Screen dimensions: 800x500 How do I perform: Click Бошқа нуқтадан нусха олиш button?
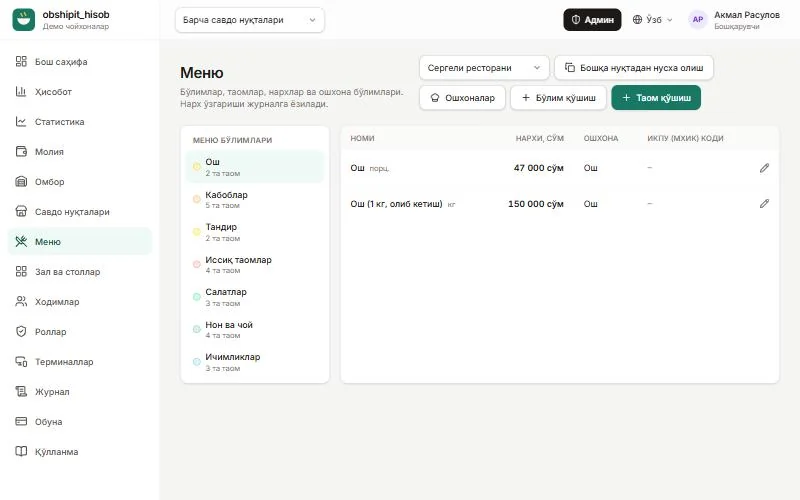tap(634, 68)
